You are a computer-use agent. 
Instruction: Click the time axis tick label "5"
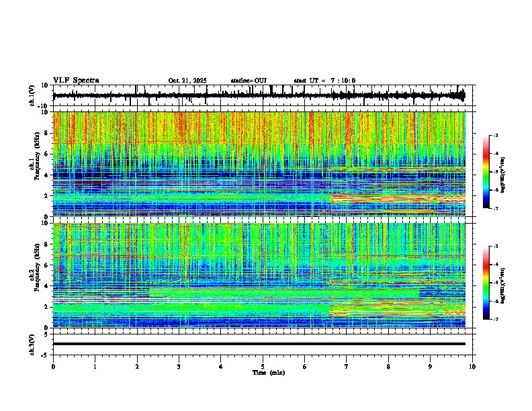pos(263,367)
